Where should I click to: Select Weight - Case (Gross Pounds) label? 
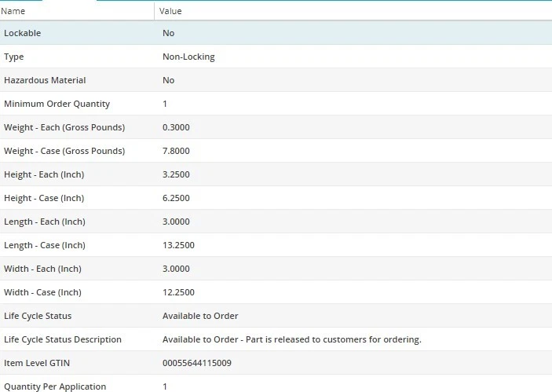pyautogui.click(x=64, y=151)
